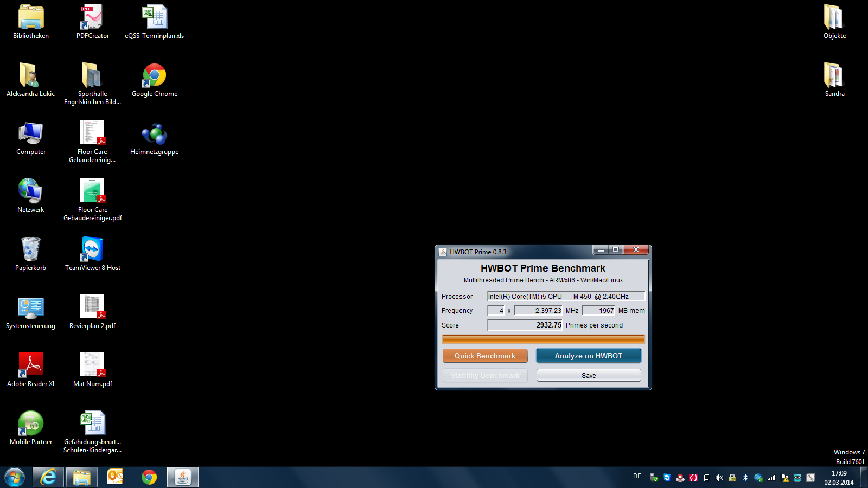Click the Score field 2932.75
Viewport: 868px width, 488px height.
pyautogui.click(x=525, y=325)
